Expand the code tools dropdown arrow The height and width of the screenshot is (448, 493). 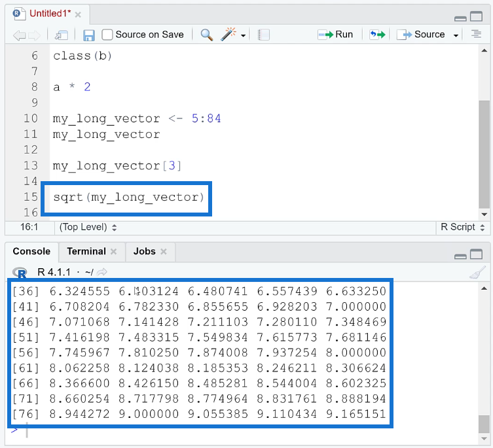pyautogui.click(x=243, y=35)
